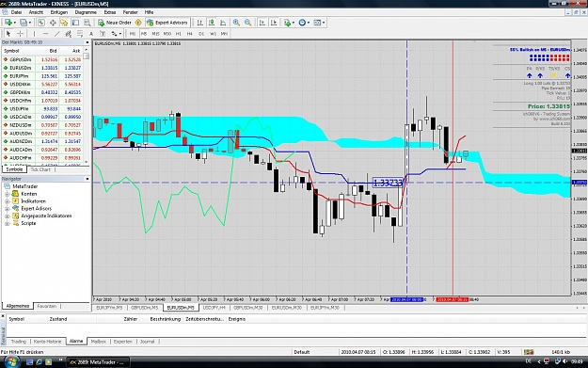Viewport: 588px width, 368px height.
Task: Zoom in on the chart
Action: (x=236, y=23)
